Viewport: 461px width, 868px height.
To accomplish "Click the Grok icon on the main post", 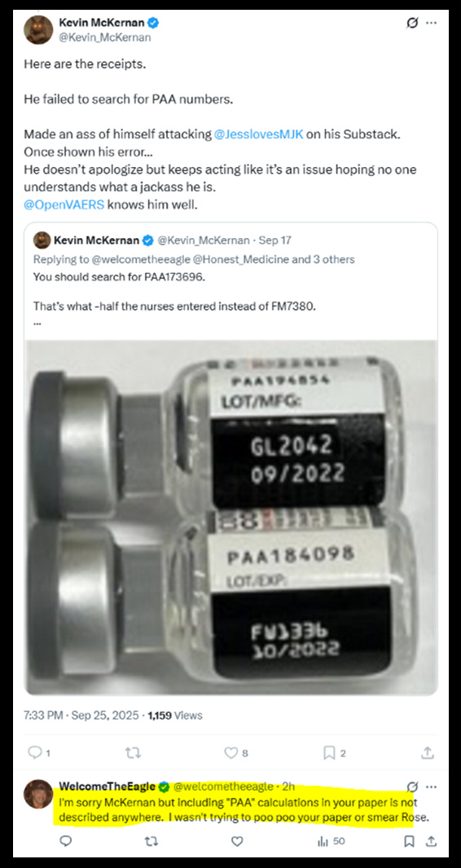I will pos(412,24).
